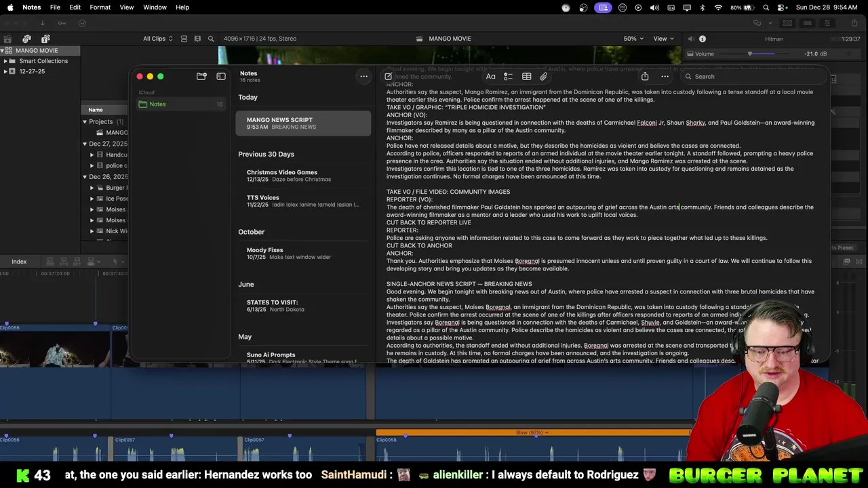This screenshot has width=868, height=488.
Task: Insert a table in the note
Action: tap(526, 77)
